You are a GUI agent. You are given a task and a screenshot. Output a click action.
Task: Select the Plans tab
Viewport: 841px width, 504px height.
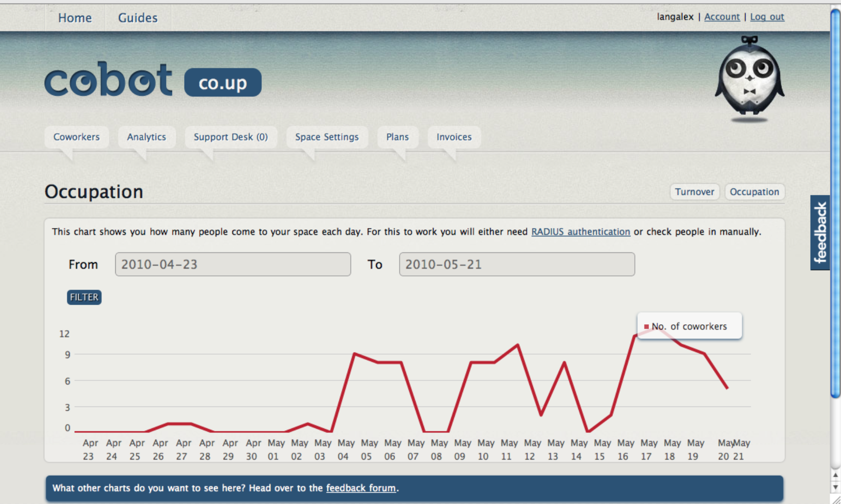(x=398, y=137)
